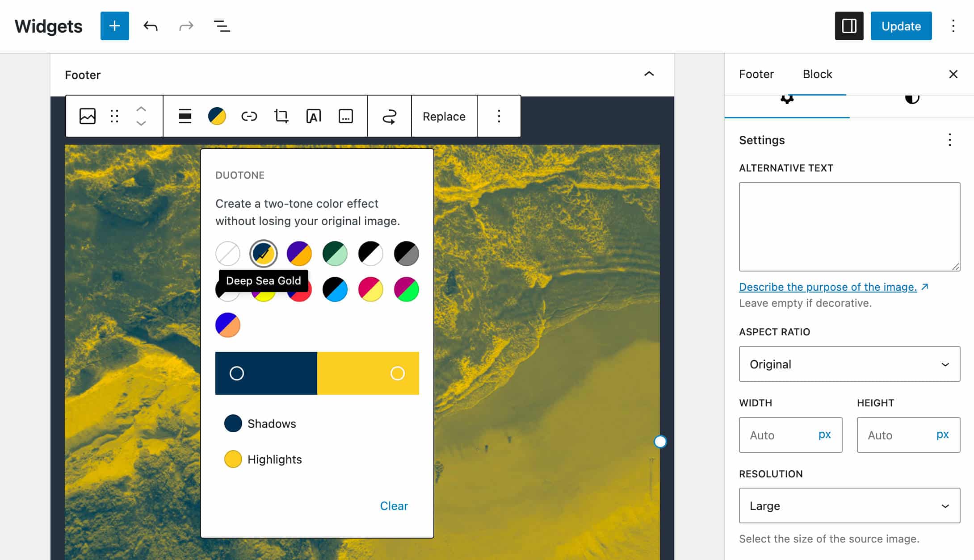Click the Alternative Text field
The width and height of the screenshot is (974, 560).
(x=849, y=226)
